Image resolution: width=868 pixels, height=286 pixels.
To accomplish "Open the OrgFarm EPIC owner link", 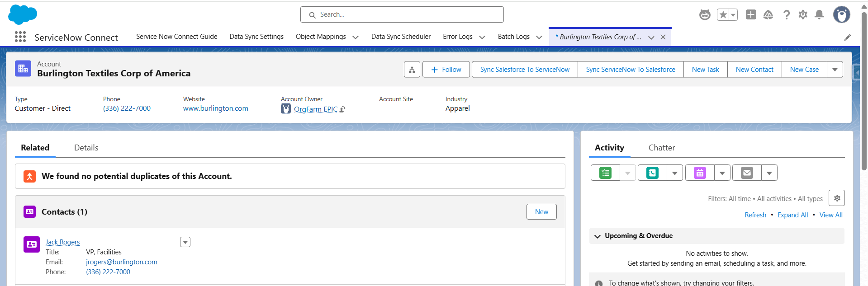I will pyautogui.click(x=316, y=109).
